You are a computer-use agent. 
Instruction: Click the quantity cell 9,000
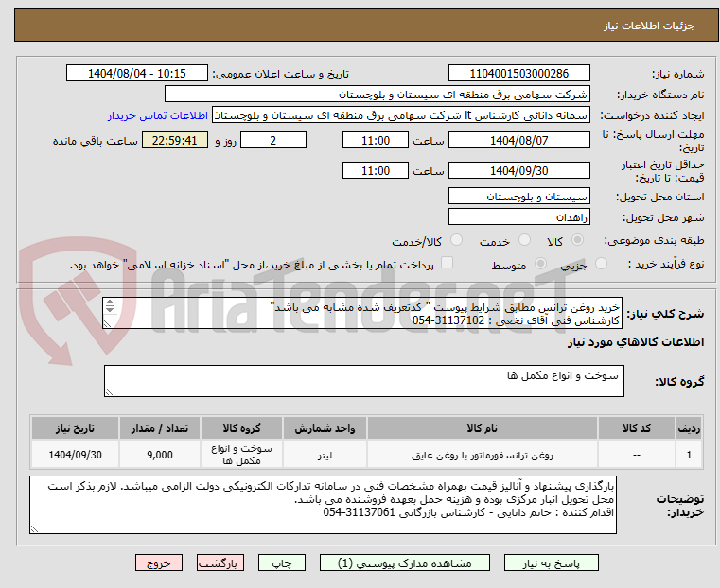(160, 455)
